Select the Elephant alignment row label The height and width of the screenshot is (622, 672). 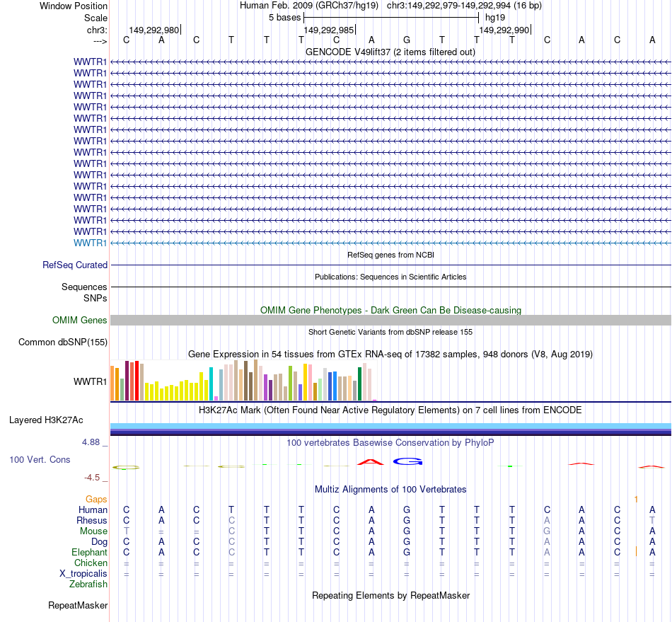[x=89, y=552]
